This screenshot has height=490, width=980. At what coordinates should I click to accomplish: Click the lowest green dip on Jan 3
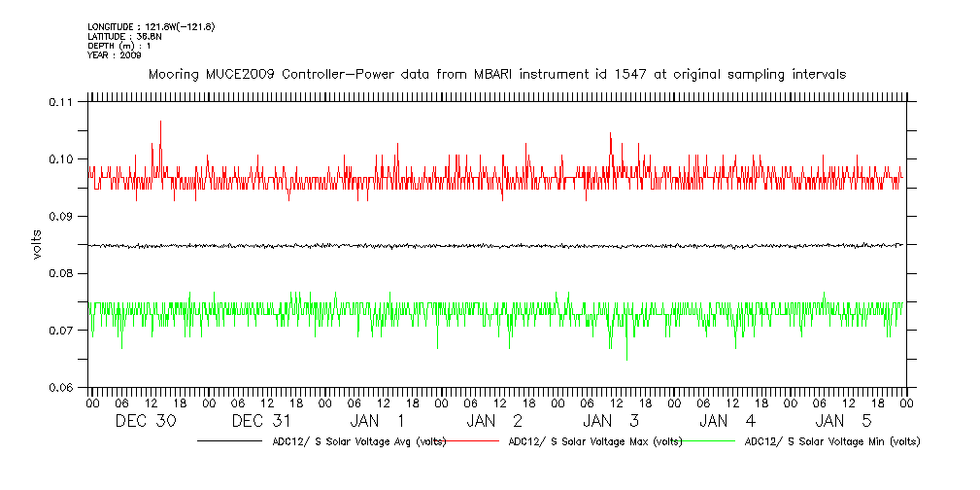point(626,358)
